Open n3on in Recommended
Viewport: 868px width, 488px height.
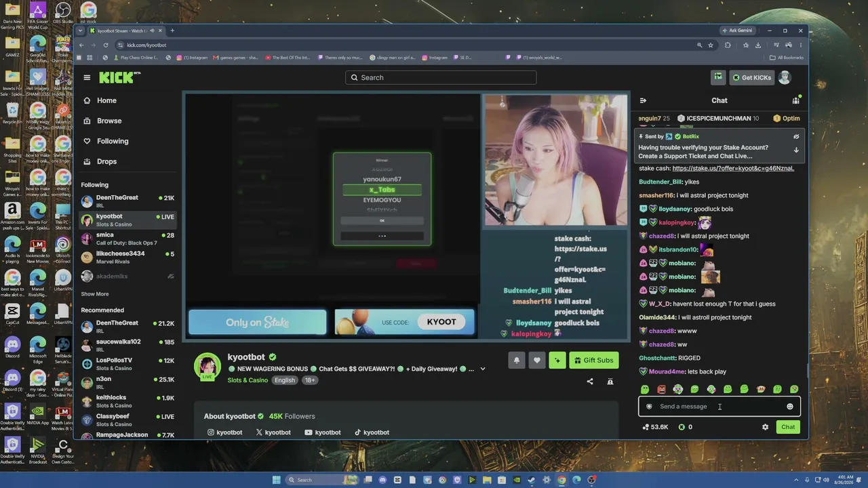127,382
